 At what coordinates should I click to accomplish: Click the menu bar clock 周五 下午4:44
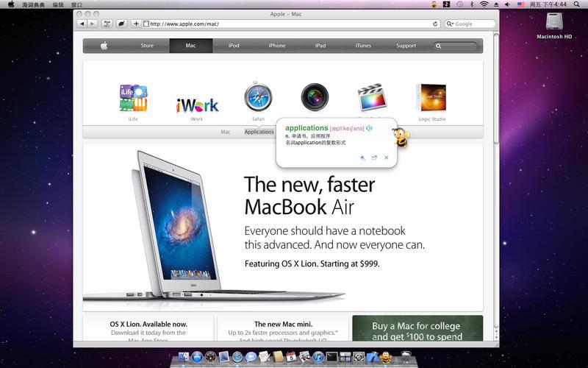click(x=548, y=4)
